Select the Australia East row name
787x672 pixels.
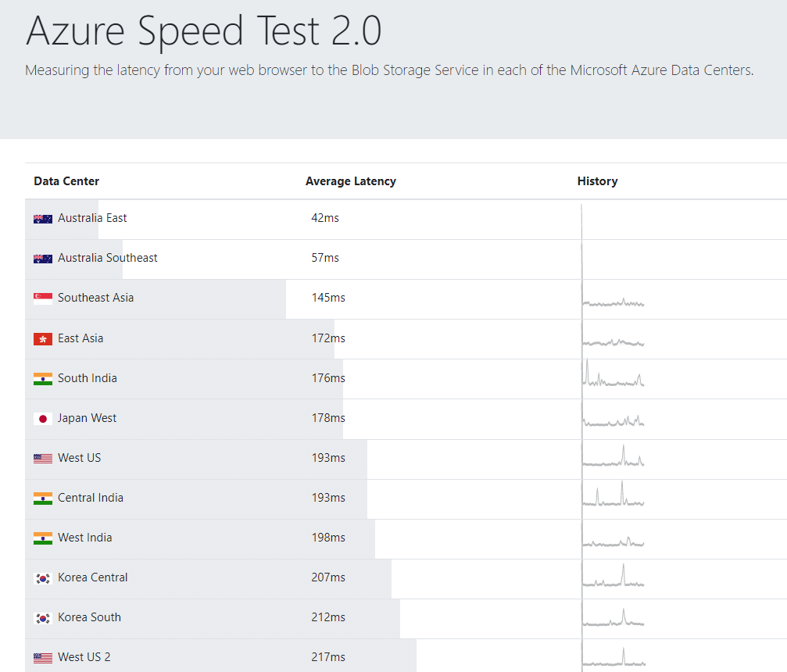[92, 218]
